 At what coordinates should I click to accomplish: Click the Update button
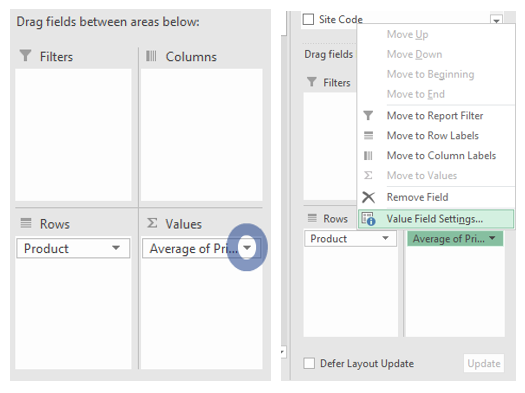tap(484, 363)
